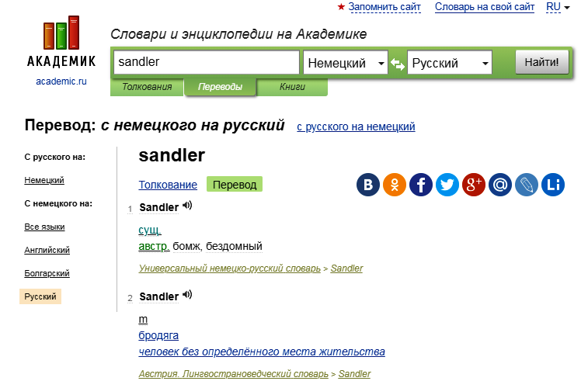
Task: Share on Google Plus
Action: click(x=474, y=185)
